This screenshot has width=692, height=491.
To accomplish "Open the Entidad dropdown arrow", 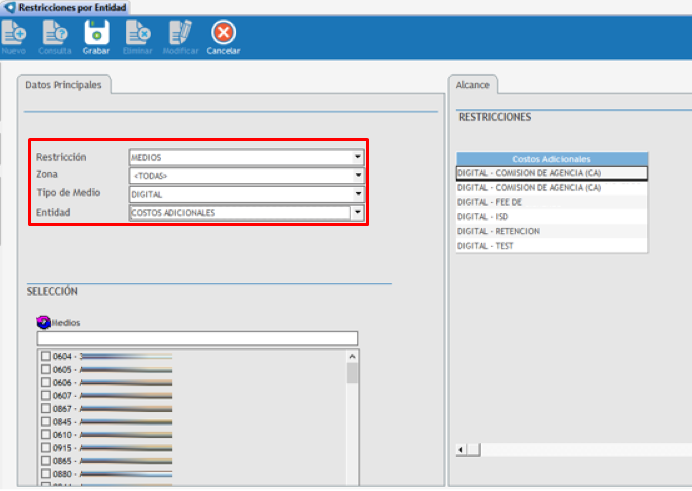I will pyautogui.click(x=357, y=213).
